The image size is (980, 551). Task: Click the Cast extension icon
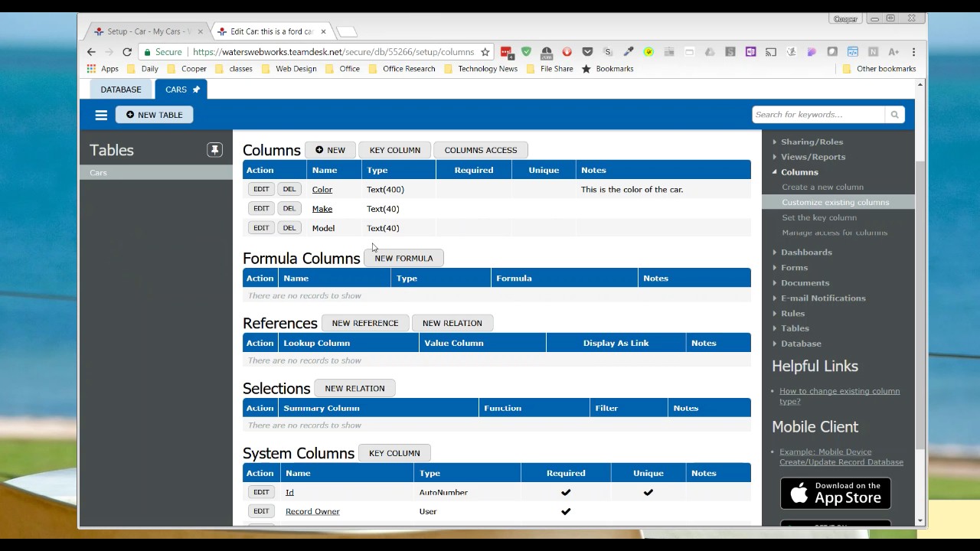tap(771, 52)
